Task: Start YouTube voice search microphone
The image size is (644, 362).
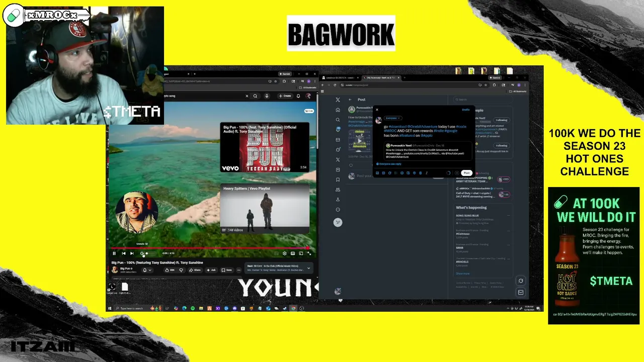Action: click(x=267, y=96)
